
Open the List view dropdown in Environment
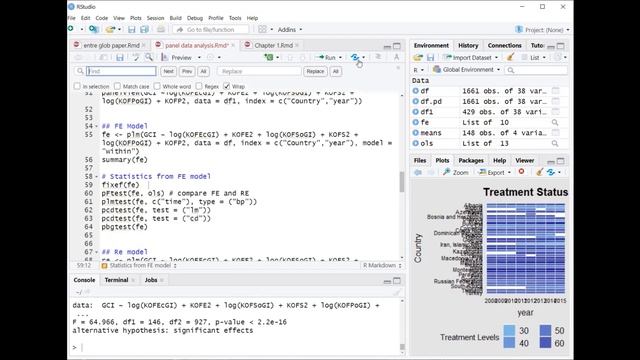534,58
